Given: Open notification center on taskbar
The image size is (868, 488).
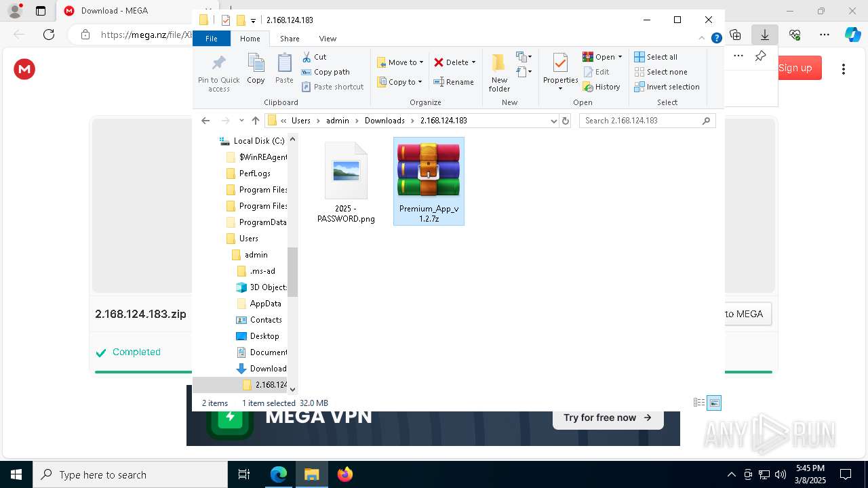Looking at the screenshot, I should click(x=846, y=474).
